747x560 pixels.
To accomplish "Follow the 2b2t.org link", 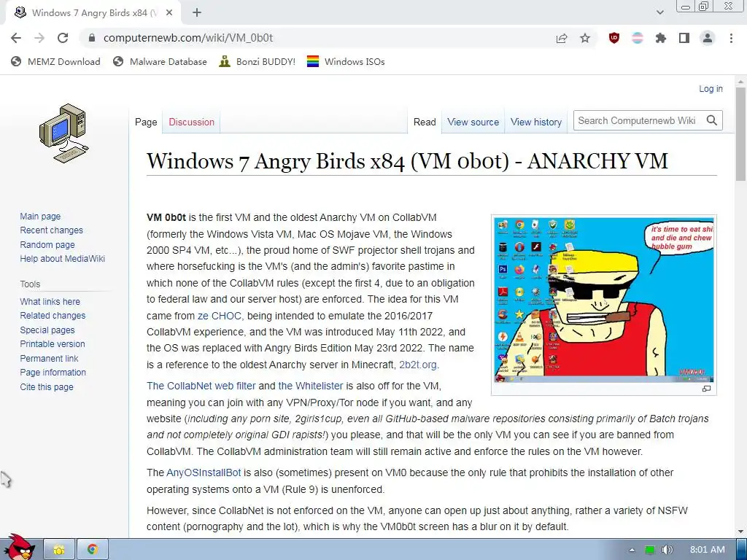I will [x=418, y=365].
